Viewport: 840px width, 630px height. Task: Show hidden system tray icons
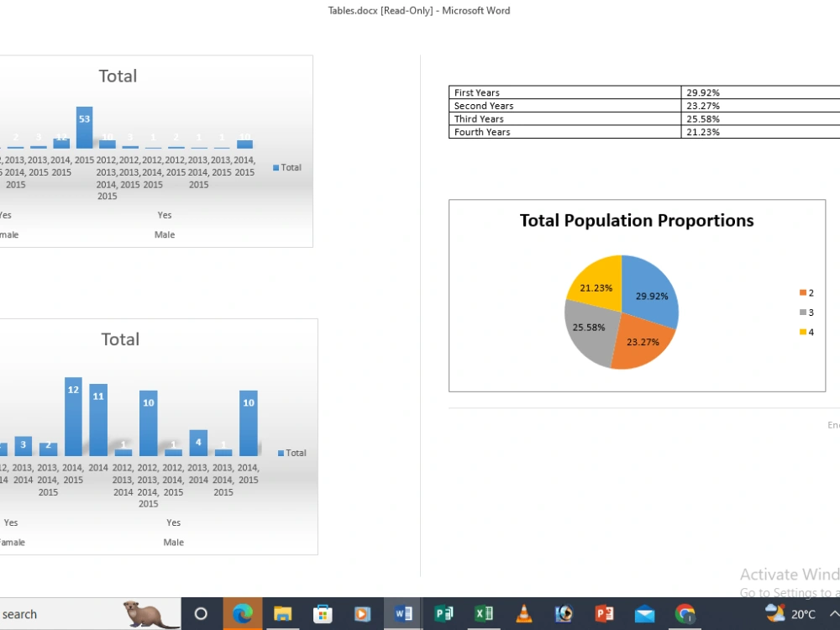point(834,613)
